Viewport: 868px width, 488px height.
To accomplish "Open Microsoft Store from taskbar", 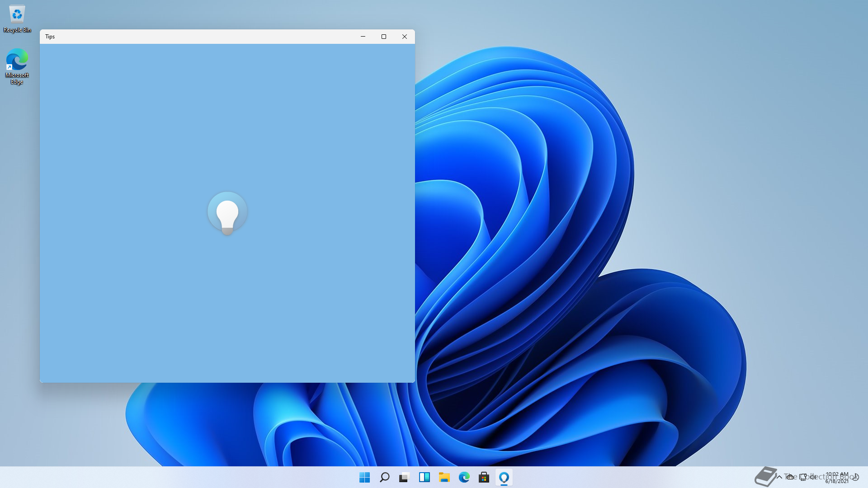I will coord(484,477).
